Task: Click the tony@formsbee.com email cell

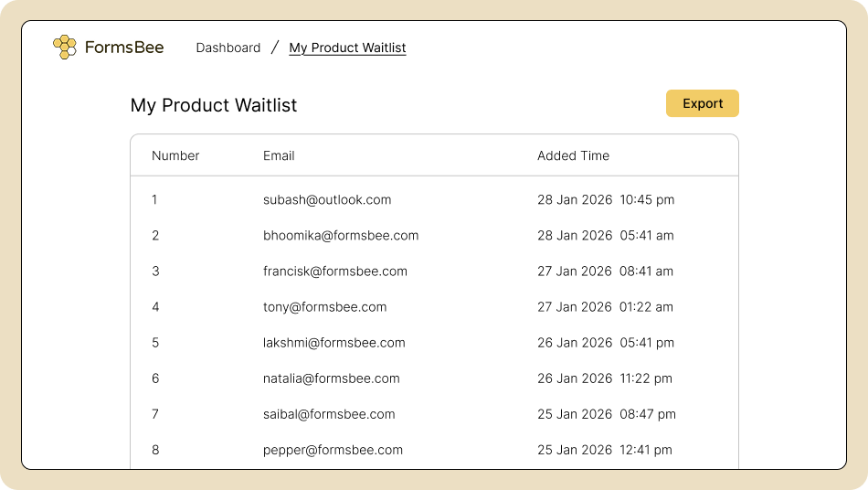Action: tap(324, 307)
